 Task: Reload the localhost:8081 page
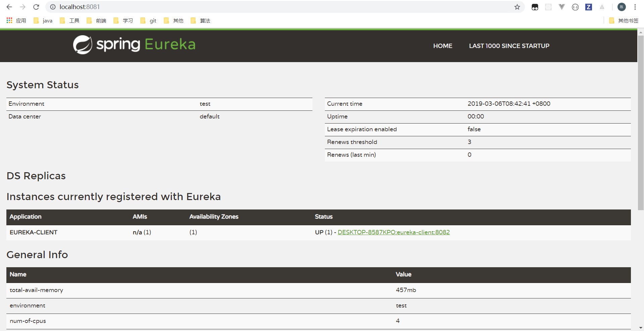pos(36,7)
